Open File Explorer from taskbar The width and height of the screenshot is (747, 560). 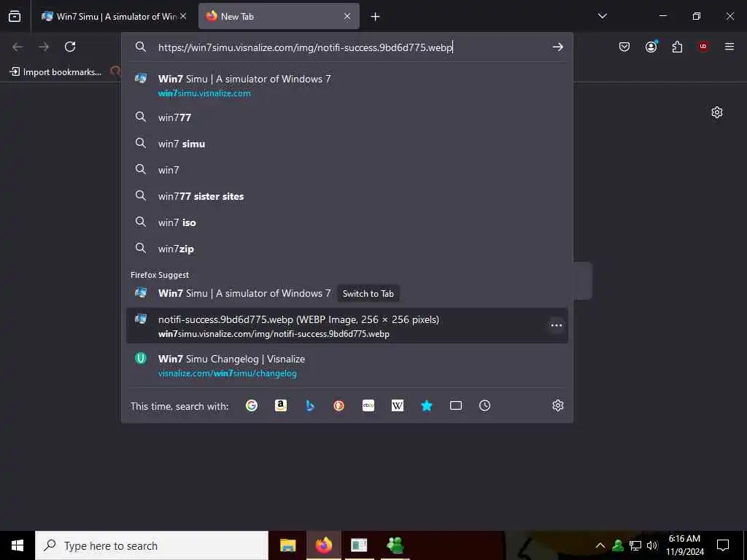(x=287, y=545)
